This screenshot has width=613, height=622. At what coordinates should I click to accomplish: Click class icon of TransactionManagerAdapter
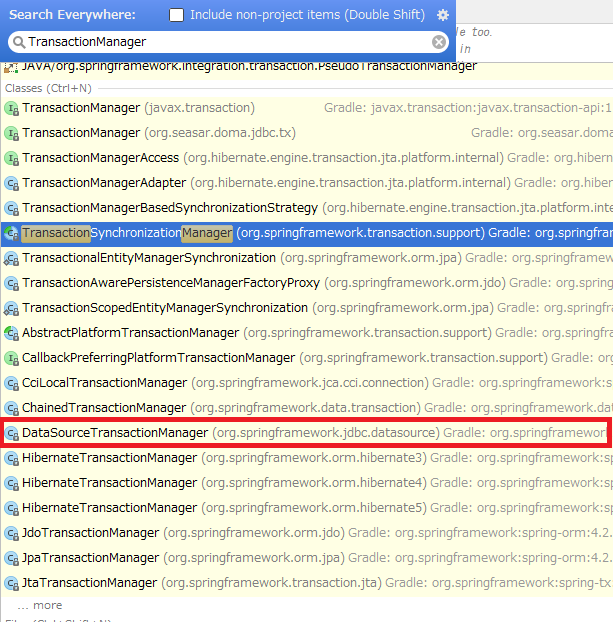(x=12, y=183)
